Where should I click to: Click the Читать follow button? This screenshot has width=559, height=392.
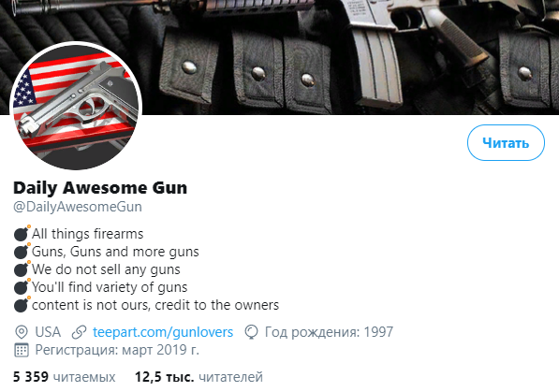point(506,142)
